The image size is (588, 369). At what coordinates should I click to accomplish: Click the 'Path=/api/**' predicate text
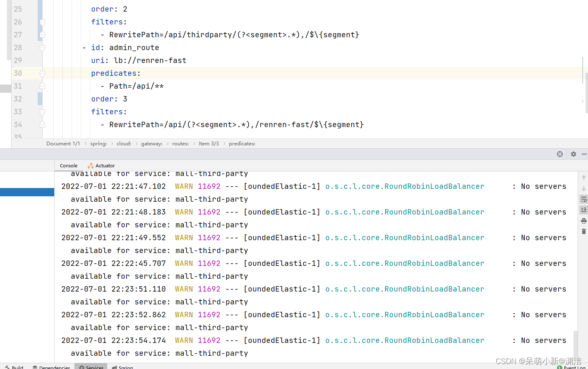136,86
